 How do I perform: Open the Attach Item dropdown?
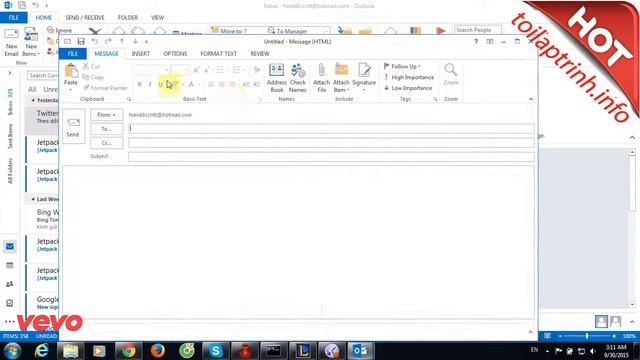(341, 78)
